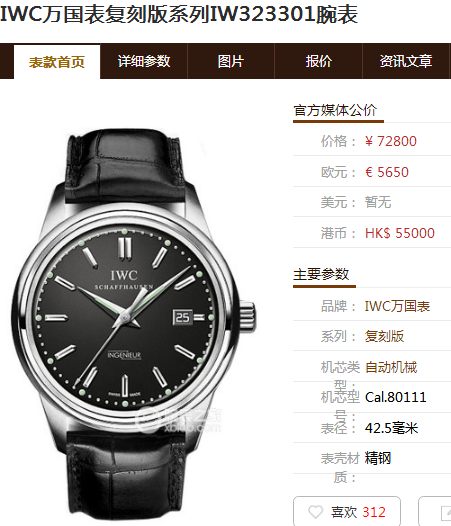Viewport: 451px width, 526px height.
Task: Click the heart icon on 喜欢 button
Action: click(315, 512)
